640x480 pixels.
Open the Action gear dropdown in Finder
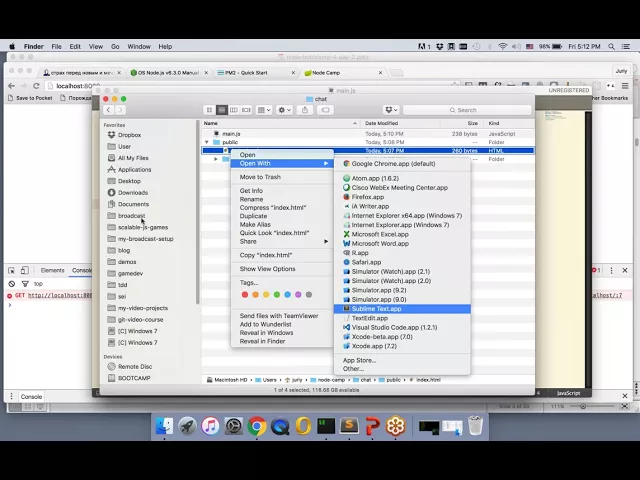tap(284, 110)
